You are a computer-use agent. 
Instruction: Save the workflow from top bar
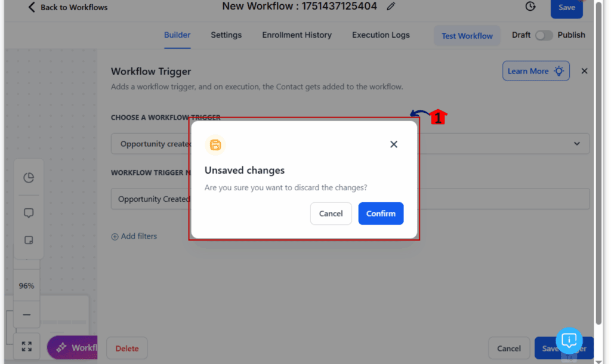[567, 8]
